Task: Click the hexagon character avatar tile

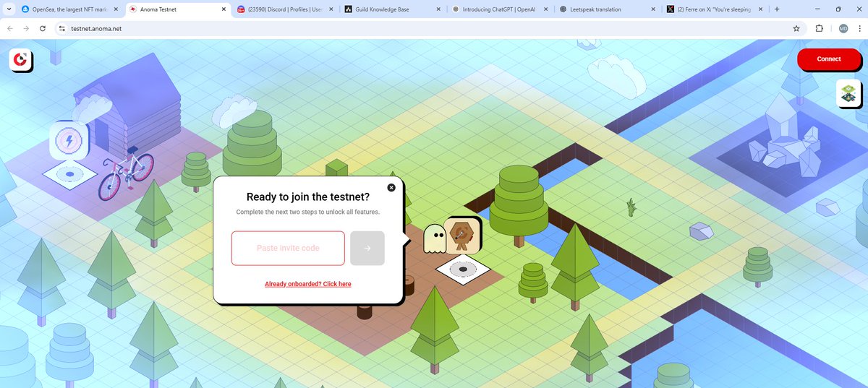Action: [x=461, y=235]
